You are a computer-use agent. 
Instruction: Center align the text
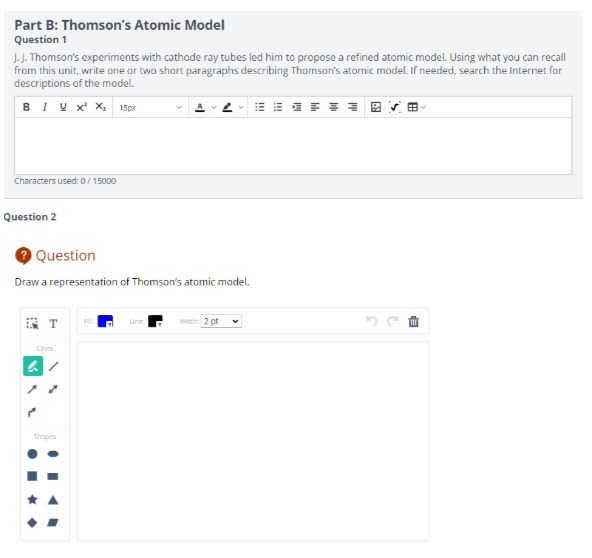coord(334,107)
